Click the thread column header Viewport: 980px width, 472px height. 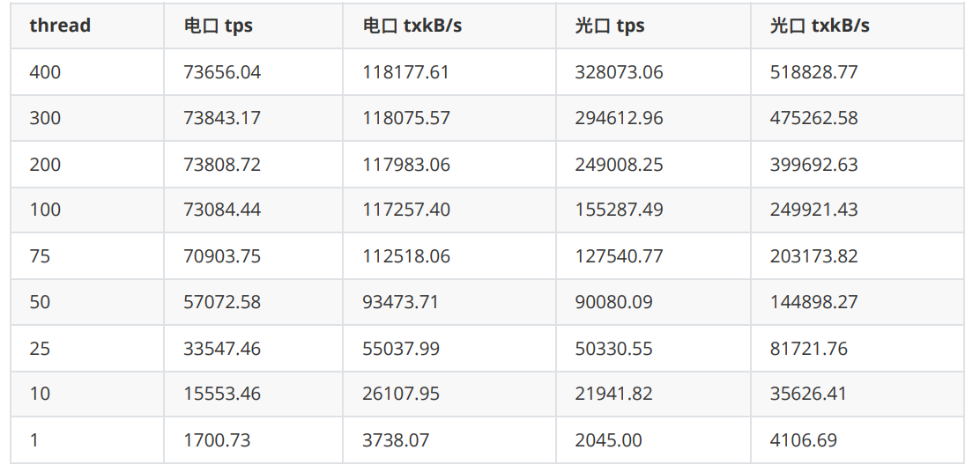point(60,26)
